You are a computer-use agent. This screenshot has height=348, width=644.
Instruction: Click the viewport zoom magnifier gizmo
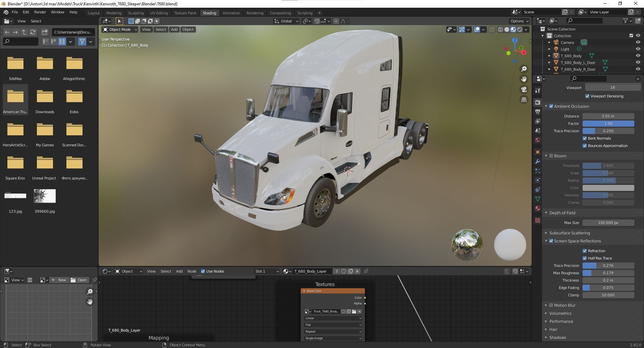tap(524, 69)
